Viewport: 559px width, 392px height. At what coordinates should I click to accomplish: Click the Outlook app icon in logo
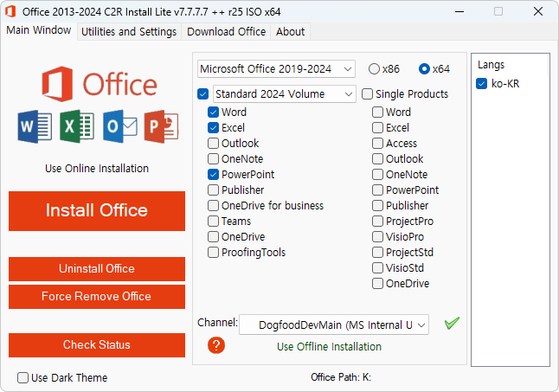pyautogui.click(x=120, y=126)
